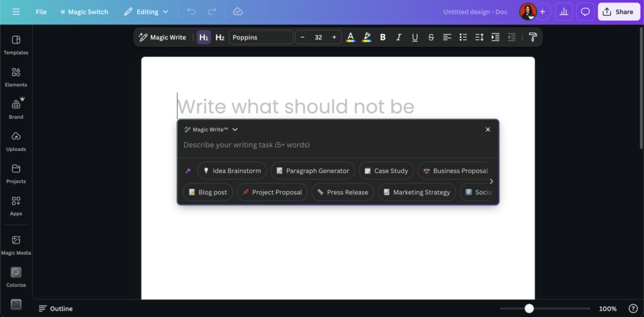The image size is (644, 317).
Task: Open the comments speech bubble icon
Action: pos(586,11)
